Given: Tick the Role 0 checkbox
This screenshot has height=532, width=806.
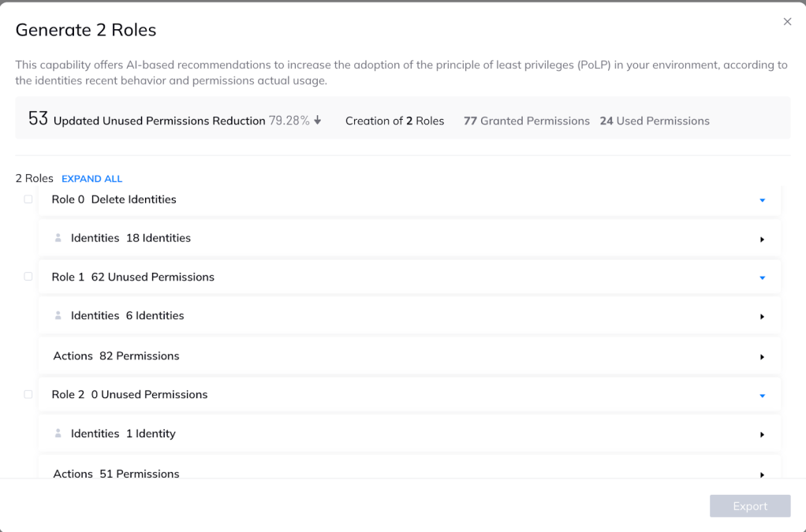Looking at the screenshot, I should [x=28, y=199].
